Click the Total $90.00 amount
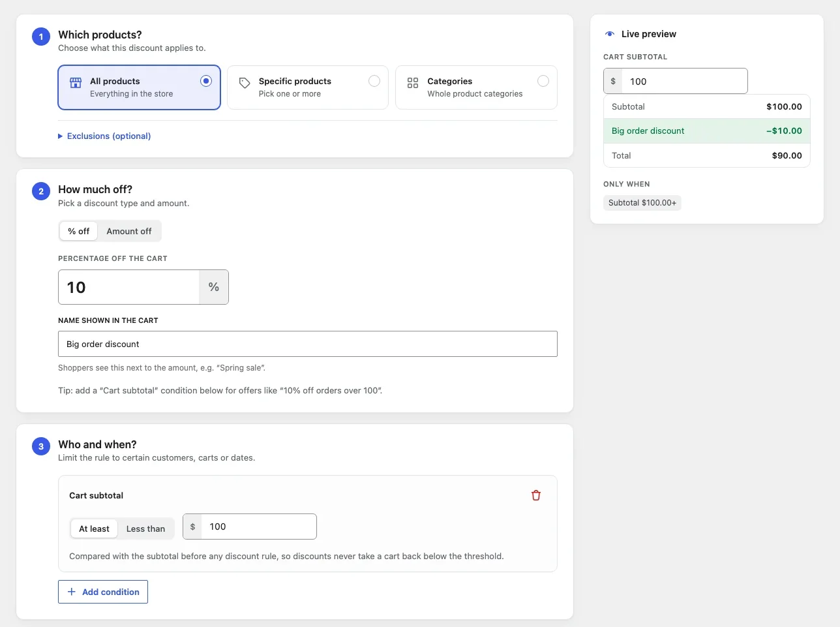The width and height of the screenshot is (840, 627). point(787,155)
